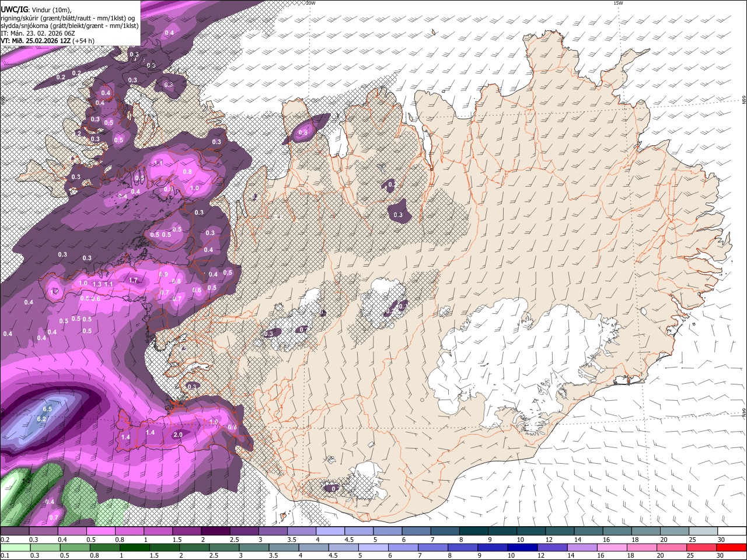Click the 0.9 snowfall value on the map
Viewport: 747px width, 560px height.
[x=164, y=274]
